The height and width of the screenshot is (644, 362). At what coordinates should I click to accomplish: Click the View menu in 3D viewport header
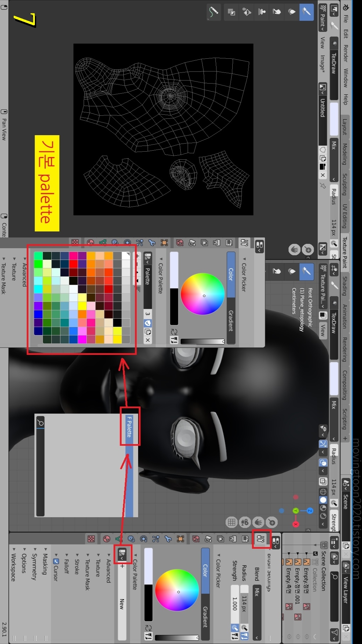click(x=322, y=330)
